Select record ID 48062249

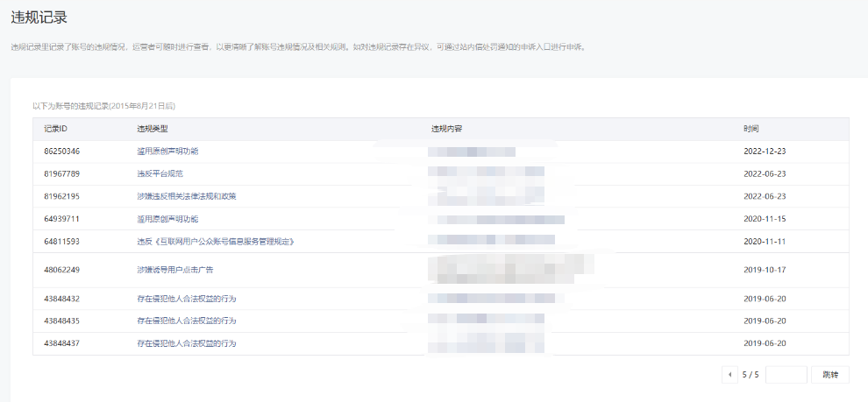coord(62,270)
